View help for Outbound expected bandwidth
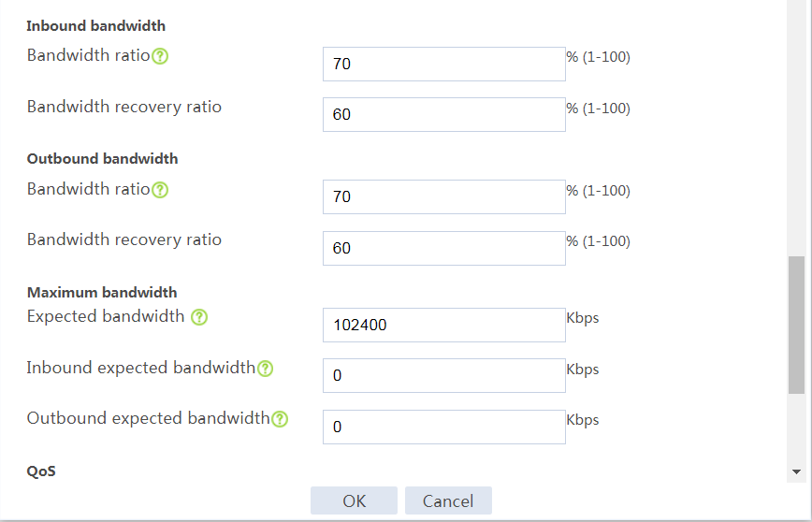 tap(280, 419)
